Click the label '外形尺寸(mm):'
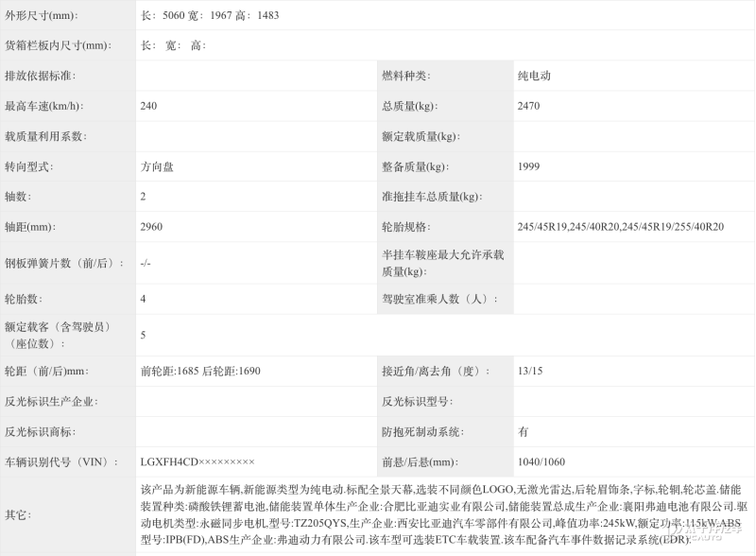 [x=41, y=15]
